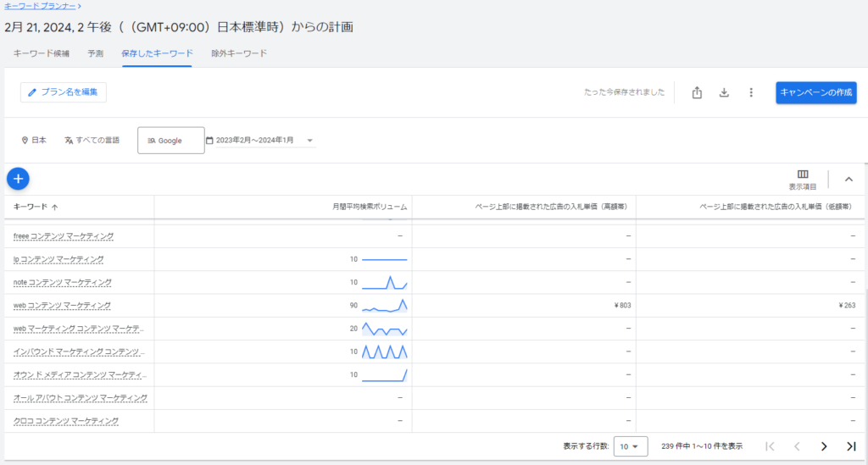Viewport: 868px width, 465px height.
Task: Collapse the table panel with chevron
Action: point(849,179)
